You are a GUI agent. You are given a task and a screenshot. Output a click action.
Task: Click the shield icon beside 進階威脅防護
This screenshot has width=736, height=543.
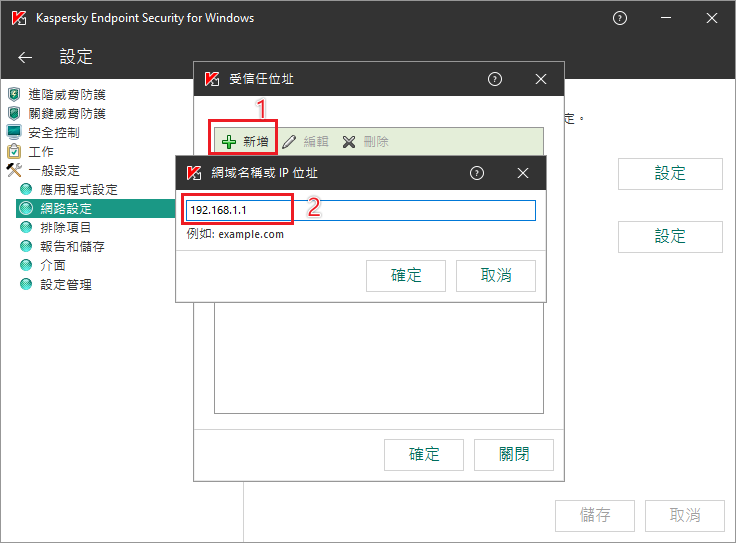[x=14, y=94]
